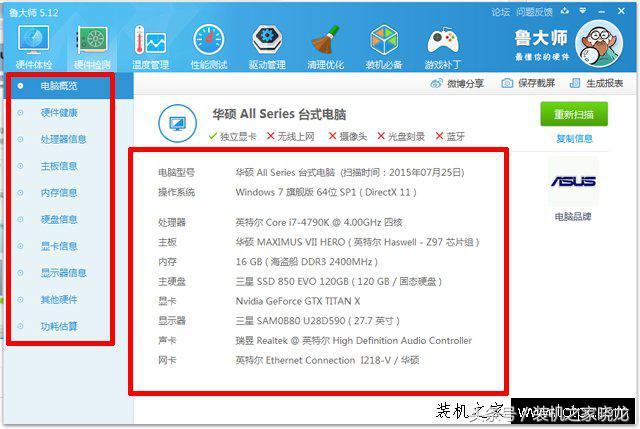
Task: Open the 论坛 forum link
Action: pyautogui.click(x=501, y=12)
